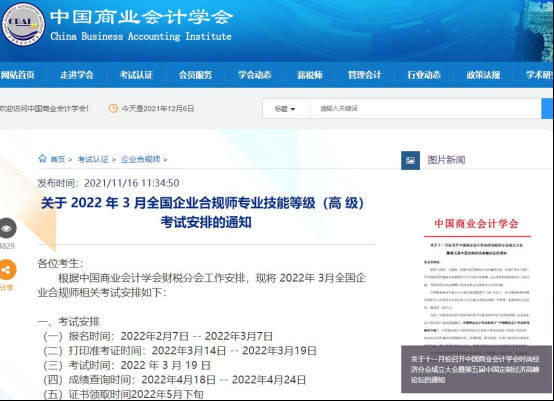The width and height of the screenshot is (554, 401).
Task: Click the CBAI logo emblem
Action: 23,24
